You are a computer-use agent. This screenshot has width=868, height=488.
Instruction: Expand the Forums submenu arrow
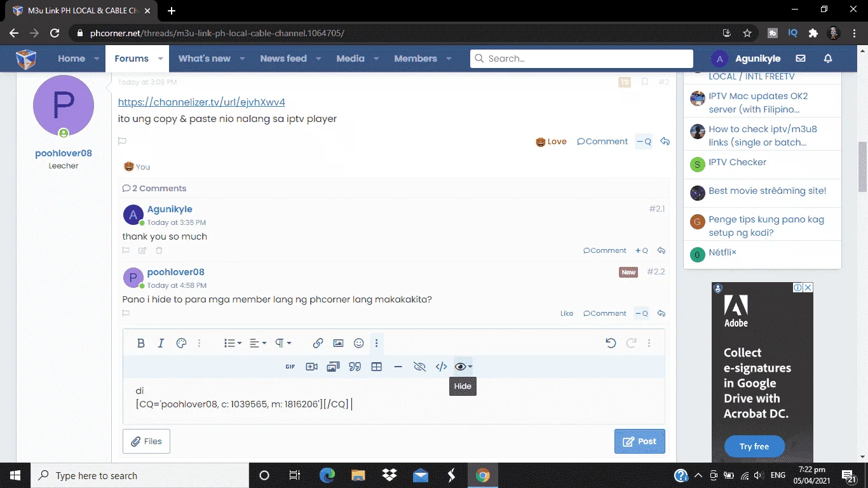[x=161, y=58]
